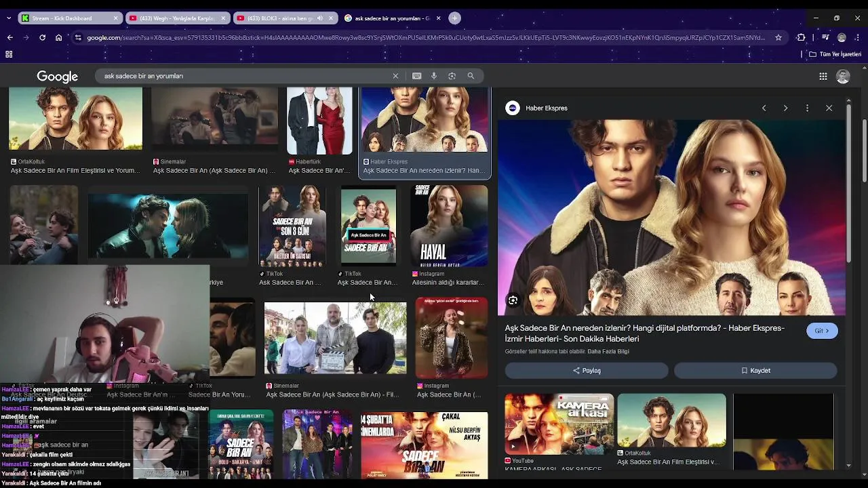View site information icon in address bar
868x488 pixels.
click(78, 38)
